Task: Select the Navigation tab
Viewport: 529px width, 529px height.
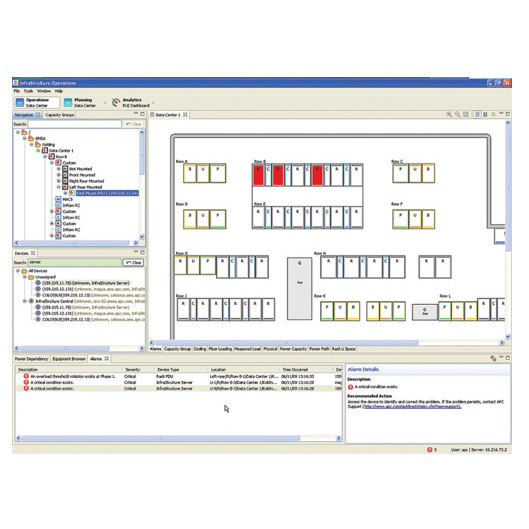Action: [27, 115]
